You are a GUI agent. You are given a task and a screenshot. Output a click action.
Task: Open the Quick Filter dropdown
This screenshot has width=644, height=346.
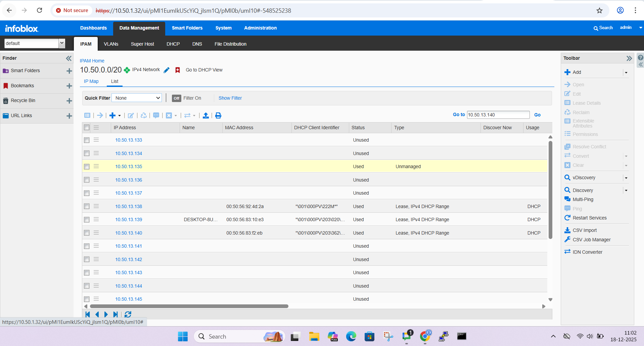[137, 98]
